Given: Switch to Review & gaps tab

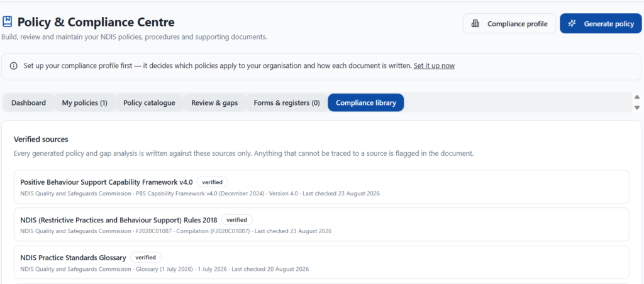Looking at the screenshot, I should (x=214, y=102).
